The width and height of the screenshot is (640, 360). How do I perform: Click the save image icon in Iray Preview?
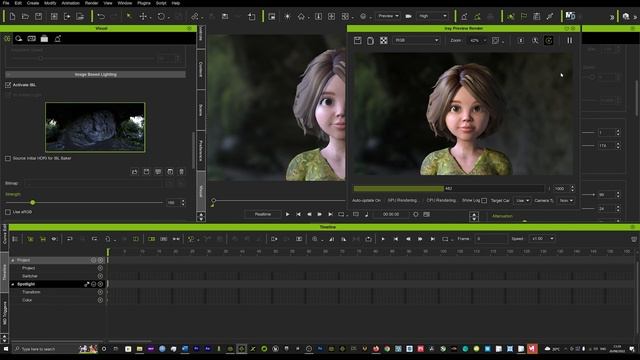point(358,40)
